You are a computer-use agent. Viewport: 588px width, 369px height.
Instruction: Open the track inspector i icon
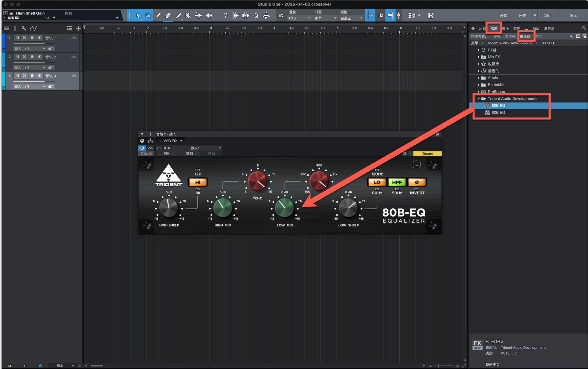tap(15, 28)
